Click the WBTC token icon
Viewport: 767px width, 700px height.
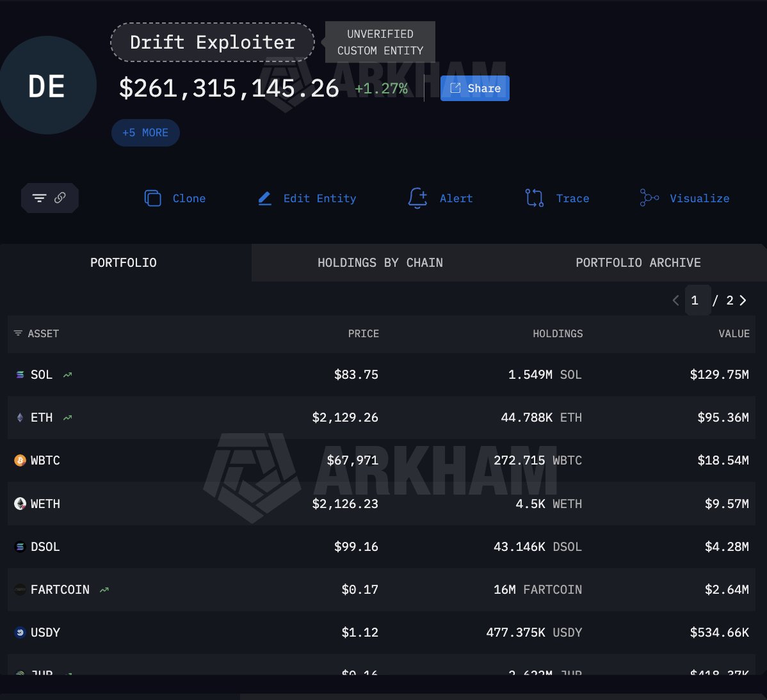point(20,461)
